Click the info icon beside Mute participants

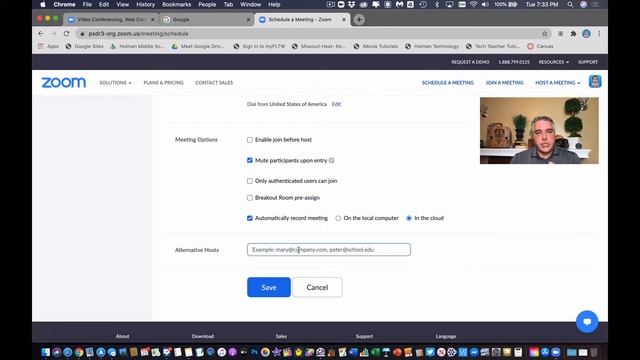tap(331, 160)
